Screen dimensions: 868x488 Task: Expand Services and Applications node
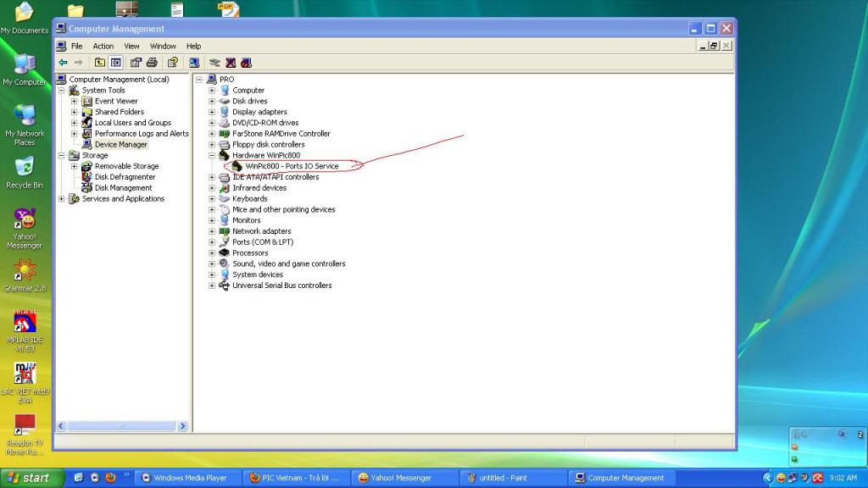61,198
